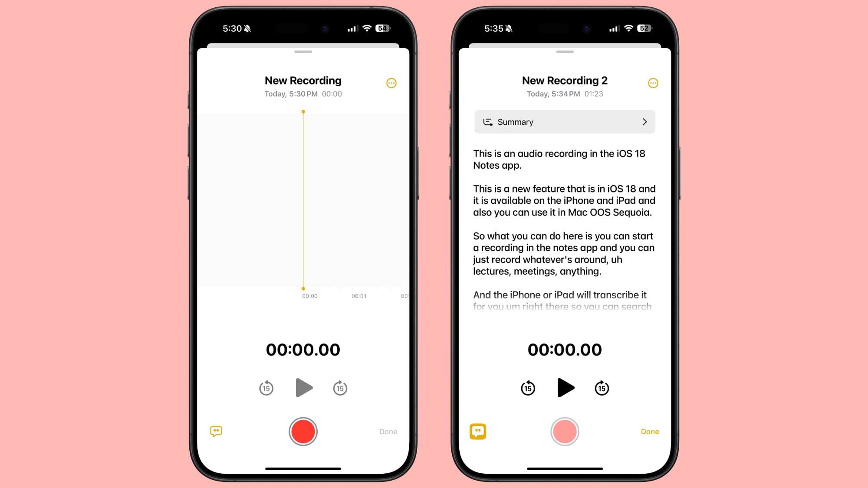
Task: Toggle the record button on New Recording 2
Action: pos(565,432)
